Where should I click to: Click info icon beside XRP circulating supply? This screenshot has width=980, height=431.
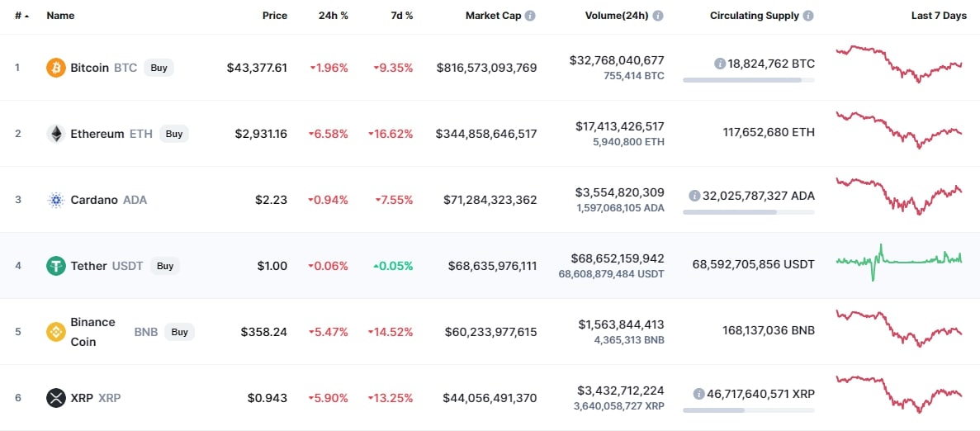(x=698, y=394)
